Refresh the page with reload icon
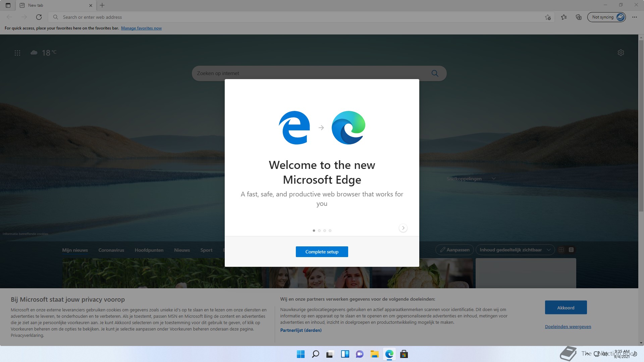This screenshot has width=644, height=362. point(39,17)
